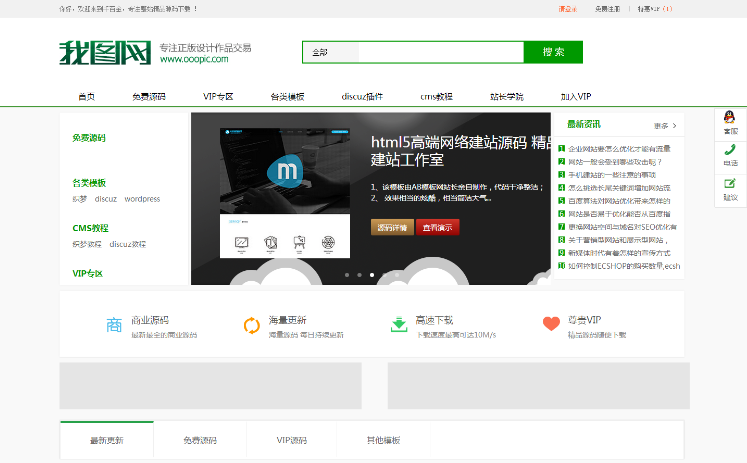The width and height of the screenshot is (747, 463).
Task: Open the 全部 search category dropdown
Action: [x=330, y=52]
